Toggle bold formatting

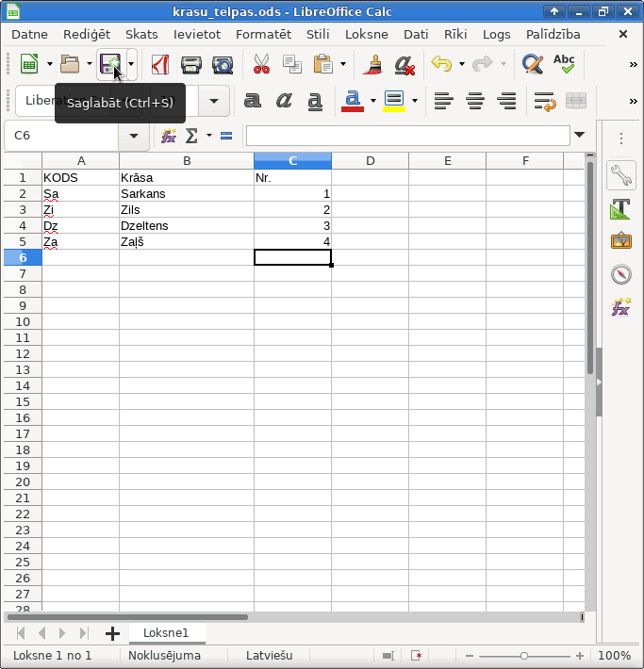(253, 101)
